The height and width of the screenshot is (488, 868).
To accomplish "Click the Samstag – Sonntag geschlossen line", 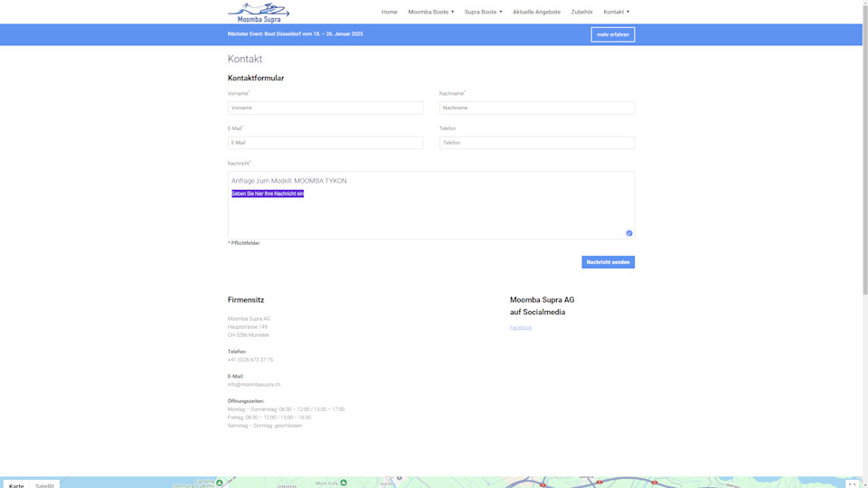I will 265,426.
